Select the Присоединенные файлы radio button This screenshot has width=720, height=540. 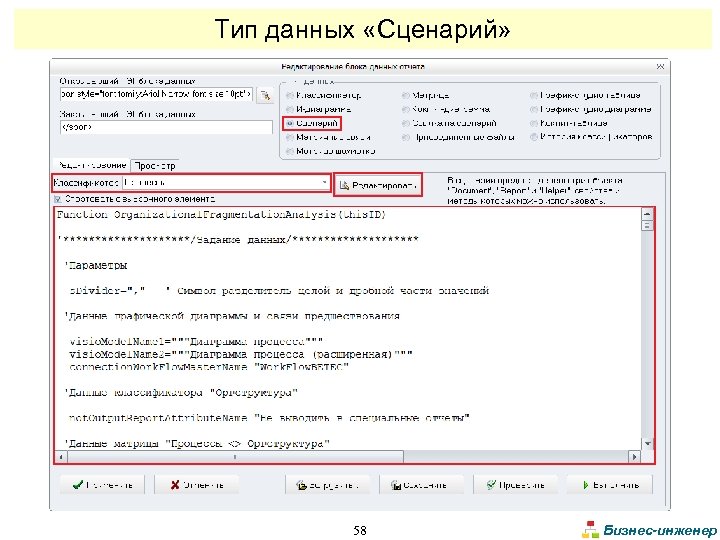coord(405,137)
